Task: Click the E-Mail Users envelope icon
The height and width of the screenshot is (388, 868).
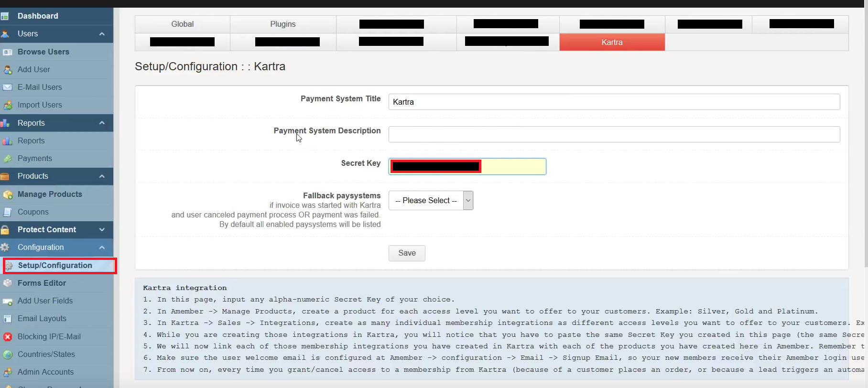Action: [x=7, y=87]
